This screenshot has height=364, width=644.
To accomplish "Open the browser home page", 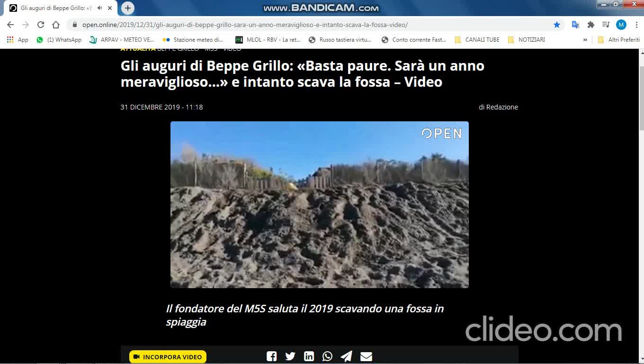I will (x=56, y=25).
